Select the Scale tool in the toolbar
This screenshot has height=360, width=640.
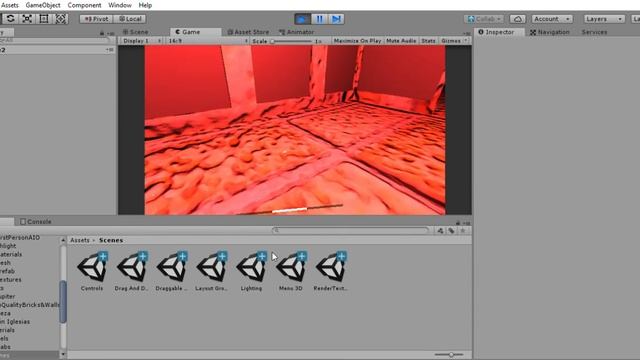[x=27, y=19]
